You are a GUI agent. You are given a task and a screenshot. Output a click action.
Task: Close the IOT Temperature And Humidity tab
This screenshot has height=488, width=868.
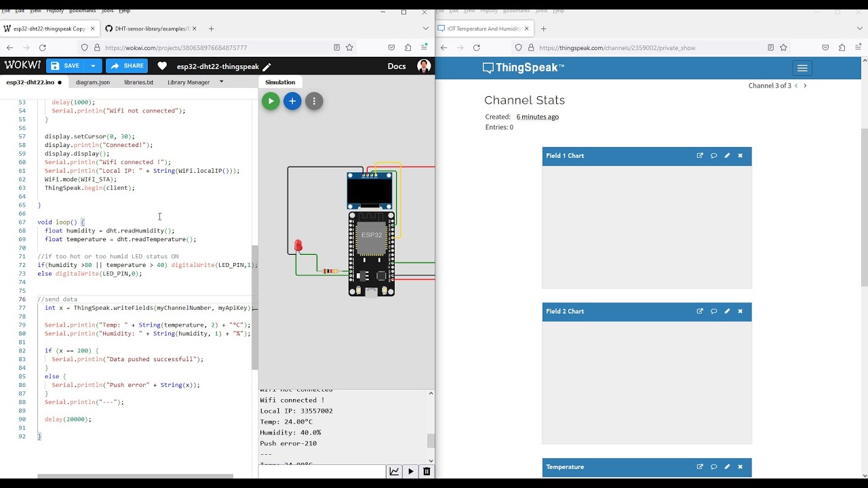coord(527,28)
